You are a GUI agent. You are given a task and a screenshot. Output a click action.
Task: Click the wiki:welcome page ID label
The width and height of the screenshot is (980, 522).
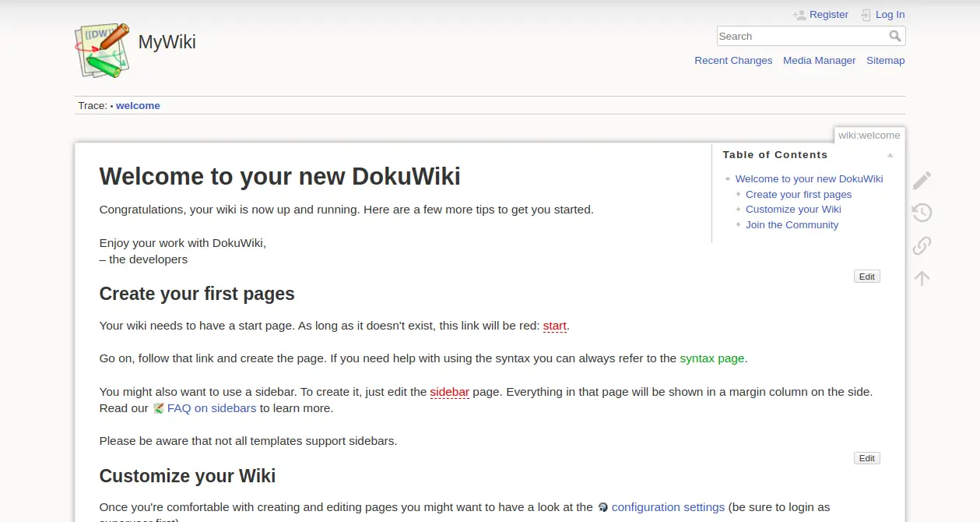(869, 136)
